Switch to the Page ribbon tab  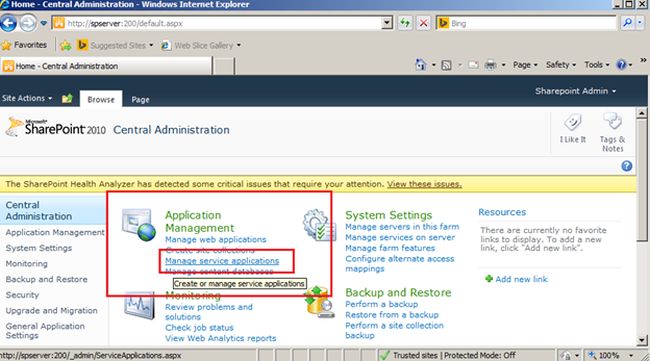[141, 99]
